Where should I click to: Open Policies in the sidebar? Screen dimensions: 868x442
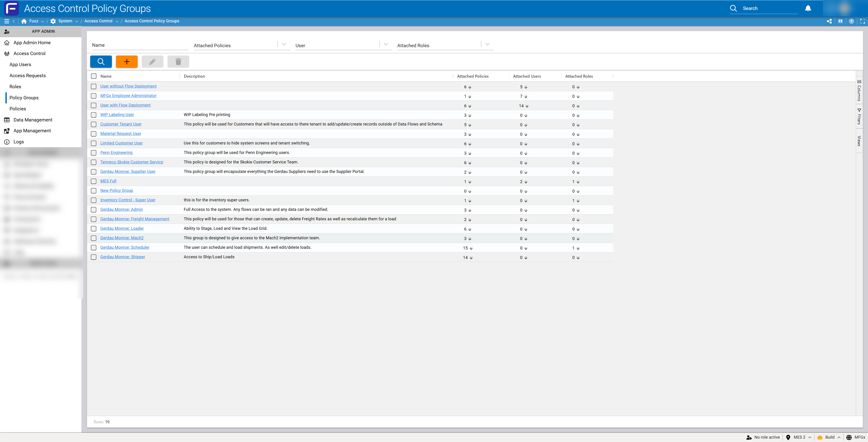tap(18, 109)
